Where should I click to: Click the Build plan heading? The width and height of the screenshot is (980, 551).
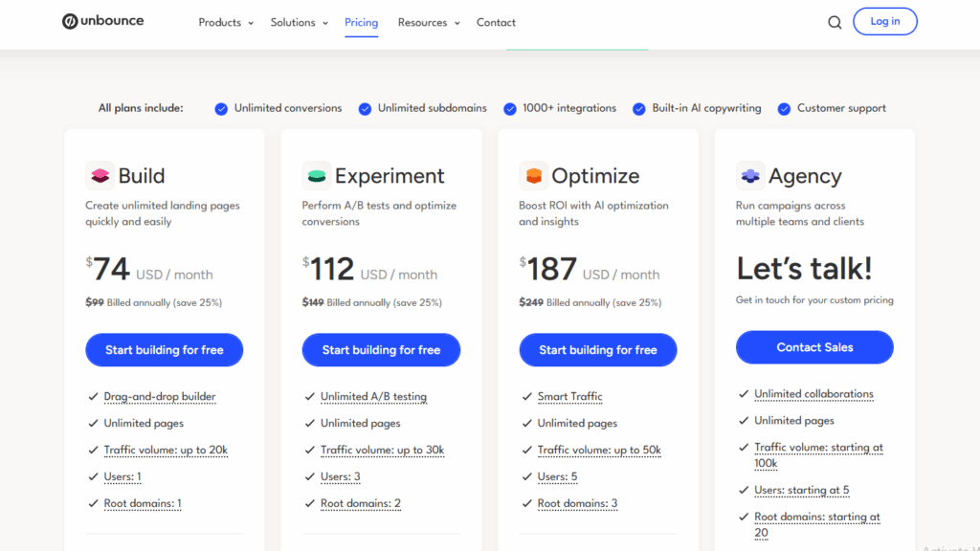coord(142,176)
